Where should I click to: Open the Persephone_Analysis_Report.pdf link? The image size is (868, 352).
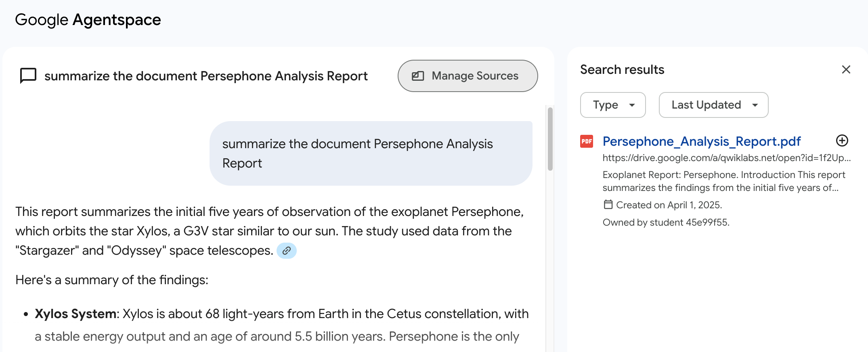pyautogui.click(x=702, y=141)
